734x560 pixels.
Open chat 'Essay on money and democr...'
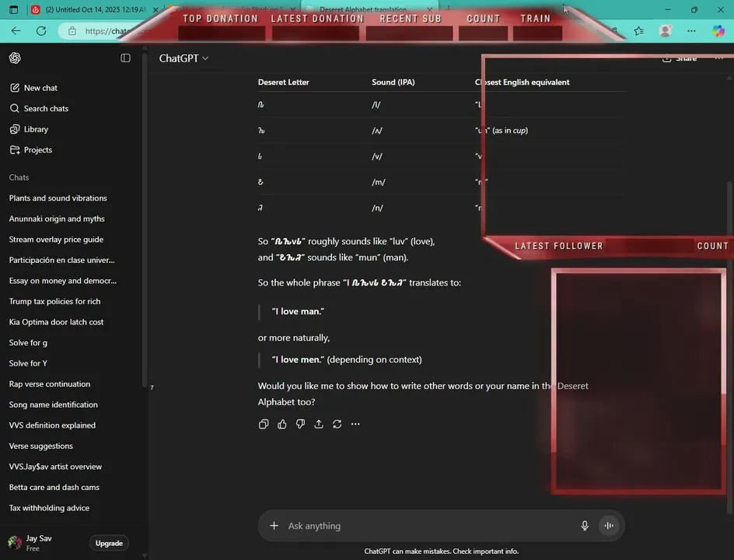[63, 281]
